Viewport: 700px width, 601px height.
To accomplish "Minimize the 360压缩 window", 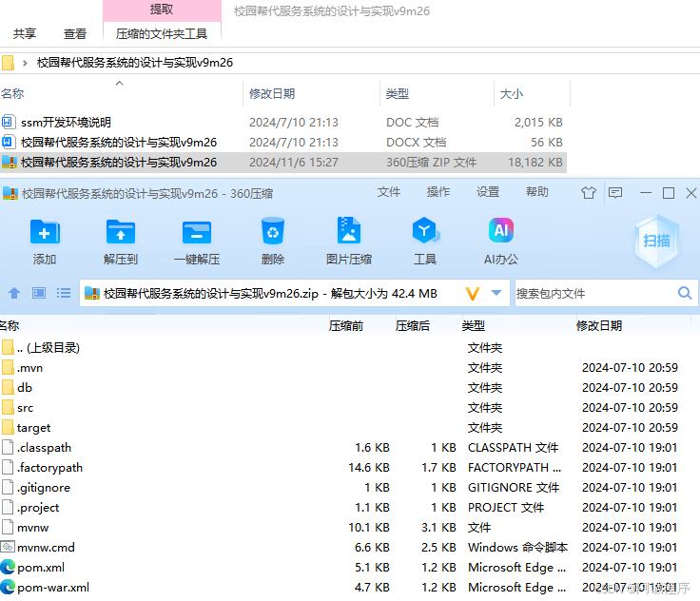I will pyautogui.click(x=646, y=193).
